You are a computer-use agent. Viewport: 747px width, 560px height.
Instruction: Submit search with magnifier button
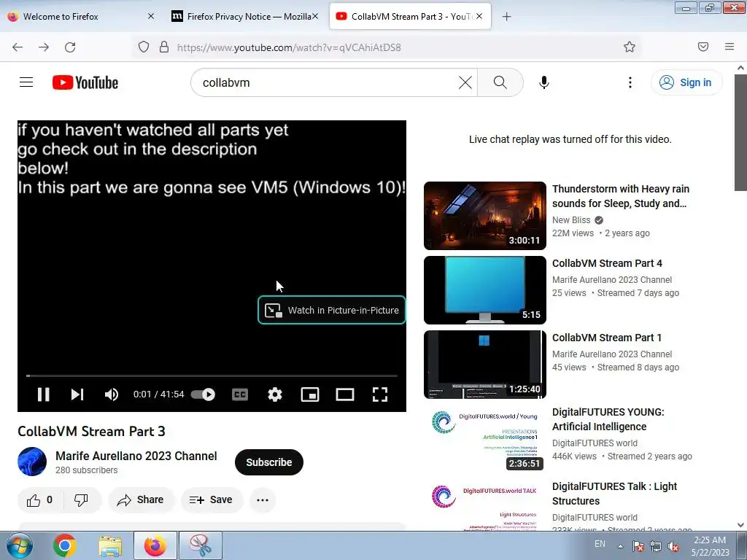pyautogui.click(x=500, y=82)
